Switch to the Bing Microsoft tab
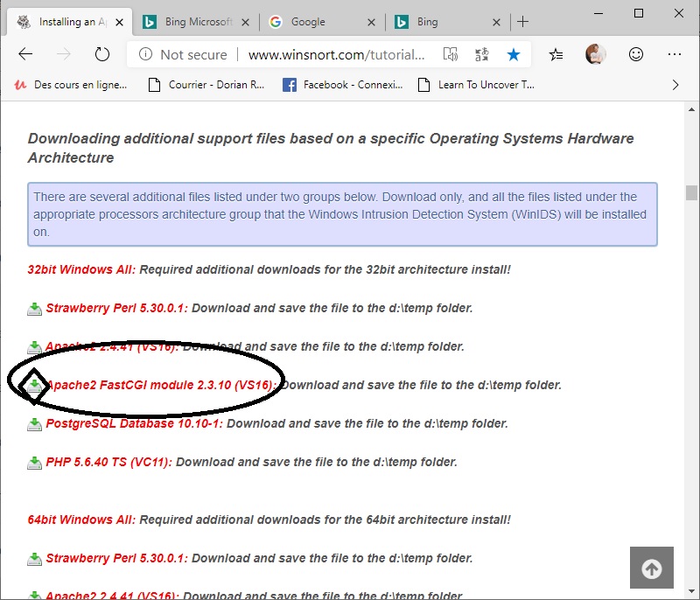The image size is (700, 600). click(199, 21)
